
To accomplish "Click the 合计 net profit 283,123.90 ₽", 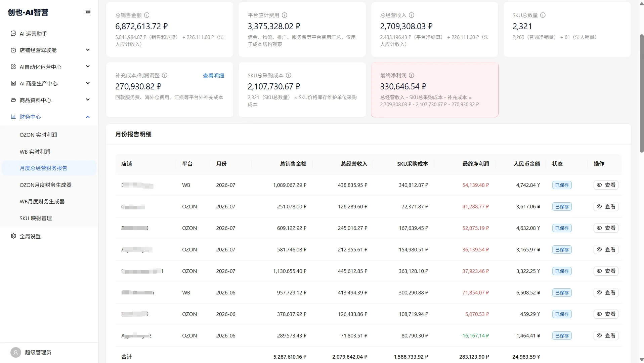I will [x=474, y=357].
